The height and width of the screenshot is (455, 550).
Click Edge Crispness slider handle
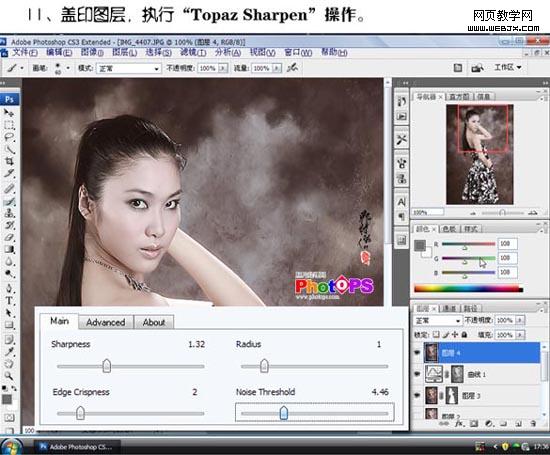tap(80, 413)
